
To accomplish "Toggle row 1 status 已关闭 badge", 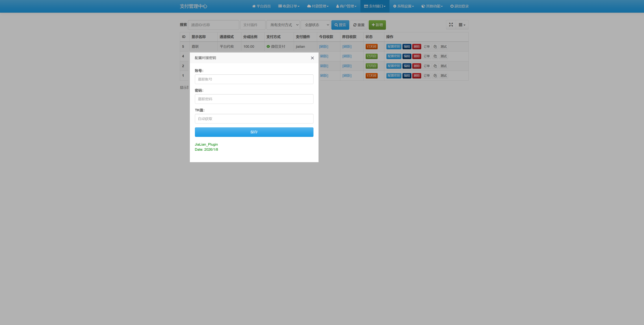I will click(x=371, y=75).
